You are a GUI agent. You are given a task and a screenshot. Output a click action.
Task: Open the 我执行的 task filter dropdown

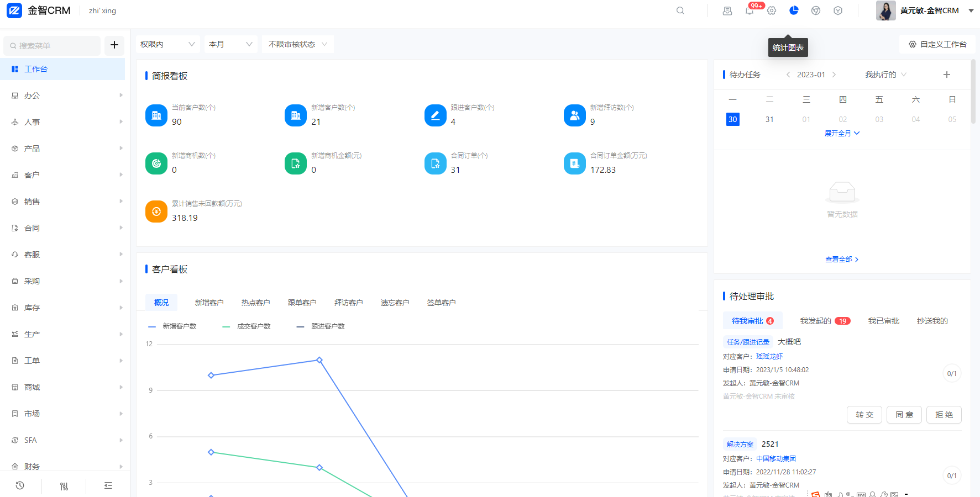tap(885, 75)
